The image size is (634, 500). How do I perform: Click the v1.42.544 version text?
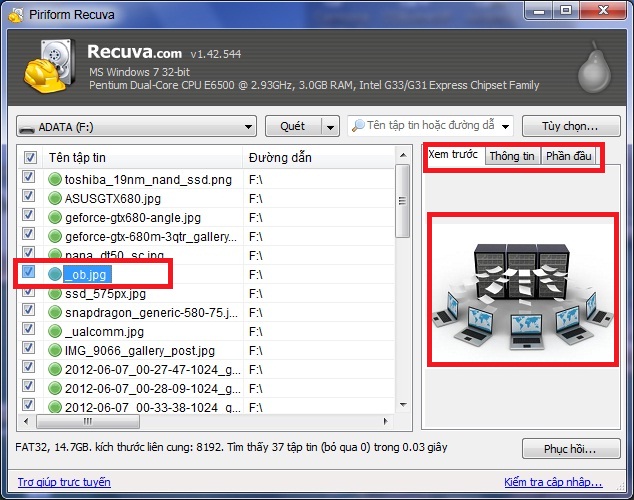216,54
